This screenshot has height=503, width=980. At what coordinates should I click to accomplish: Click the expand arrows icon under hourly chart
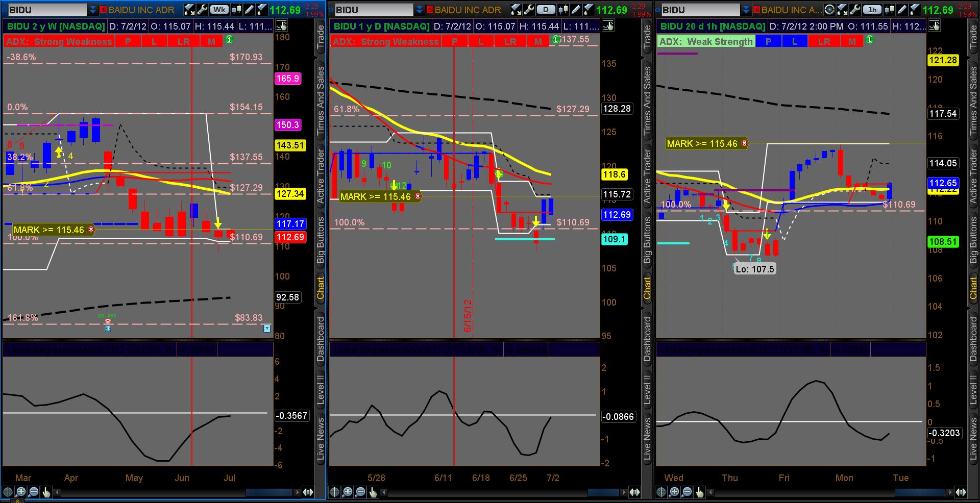pyautogui.click(x=961, y=492)
